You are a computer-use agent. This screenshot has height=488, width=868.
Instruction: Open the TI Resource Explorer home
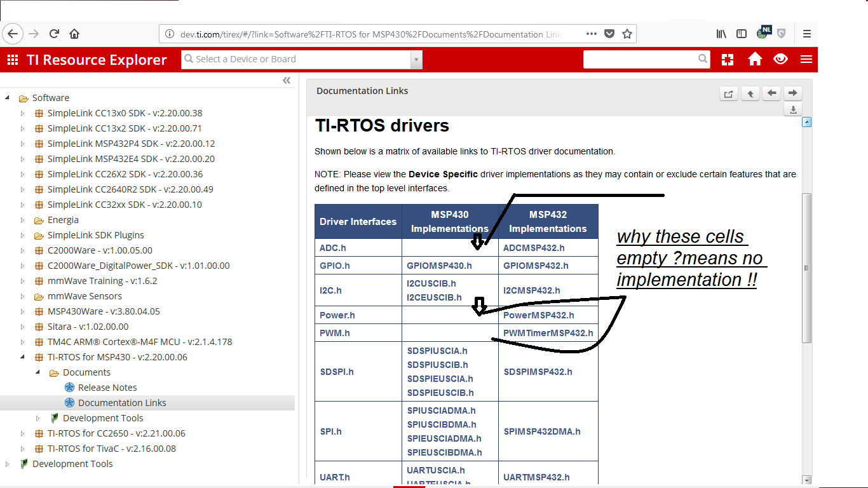point(755,59)
